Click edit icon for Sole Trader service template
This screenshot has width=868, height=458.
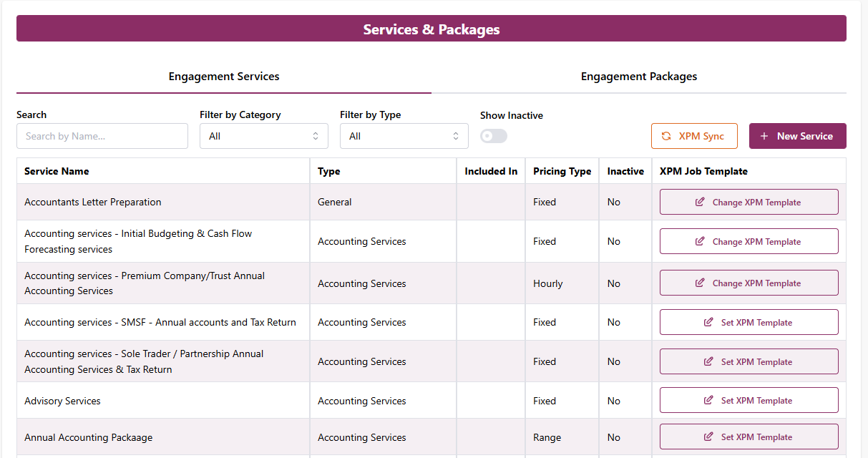709,362
